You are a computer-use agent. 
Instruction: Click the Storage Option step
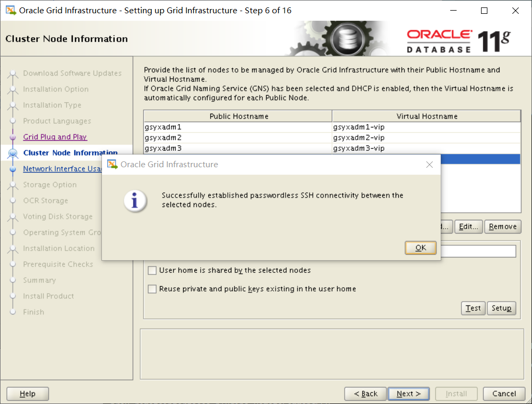tap(50, 185)
